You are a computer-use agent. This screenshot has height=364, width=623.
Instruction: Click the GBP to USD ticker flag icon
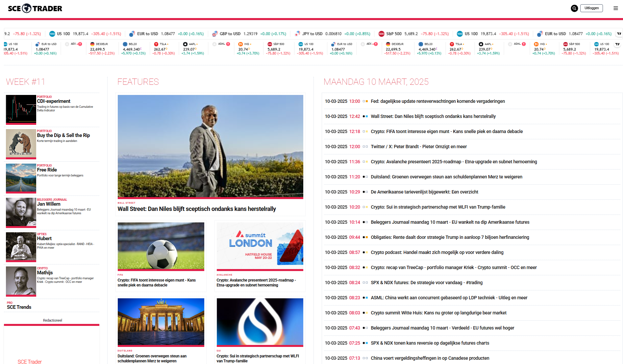(x=215, y=34)
